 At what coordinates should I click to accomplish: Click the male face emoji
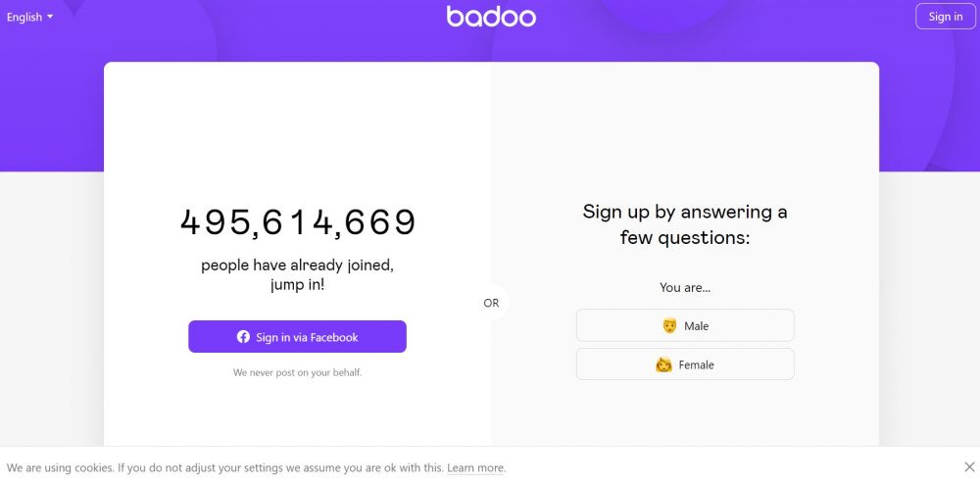point(669,325)
